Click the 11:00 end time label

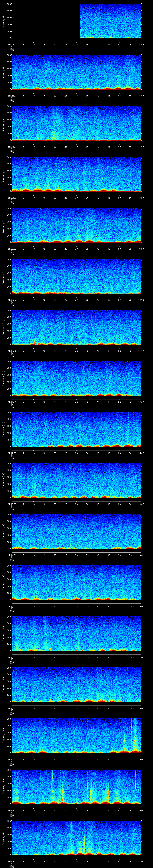141,351
